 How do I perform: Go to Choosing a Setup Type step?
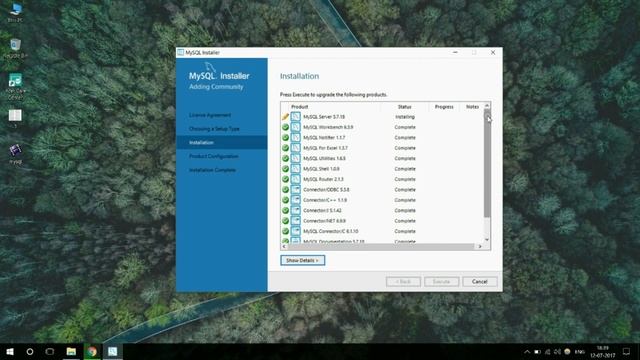point(214,129)
